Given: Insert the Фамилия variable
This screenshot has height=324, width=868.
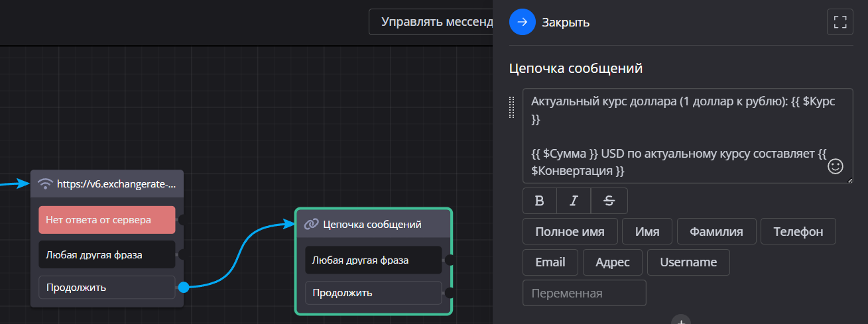Looking at the screenshot, I should 716,232.
